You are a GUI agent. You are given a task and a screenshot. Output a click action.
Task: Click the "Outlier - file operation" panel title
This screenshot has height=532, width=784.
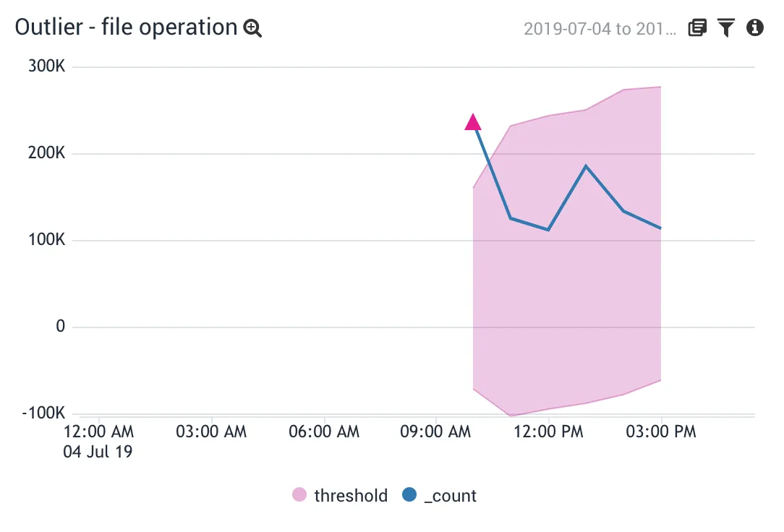tap(126, 27)
